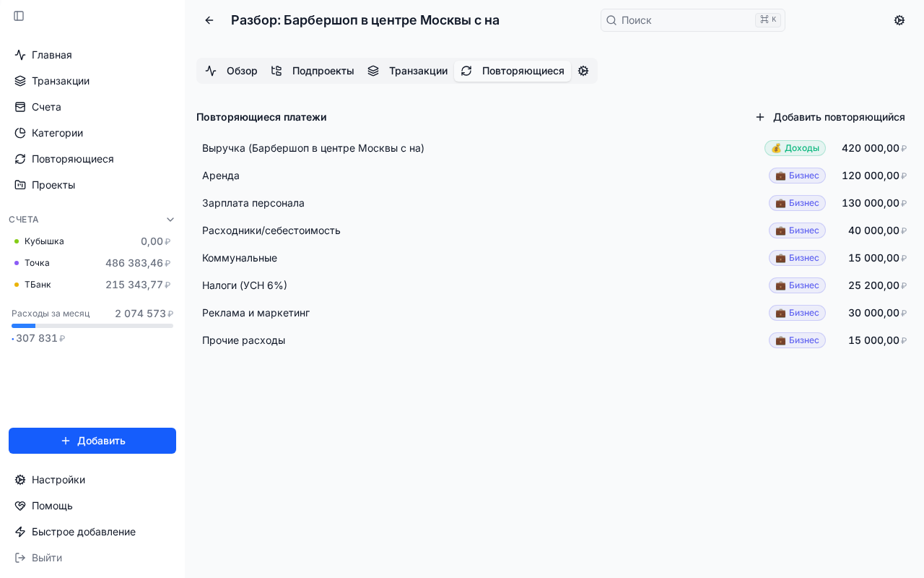This screenshot has height=578, width=924.
Task: Open app settings via the top-right gear icon
Action: [x=899, y=20]
